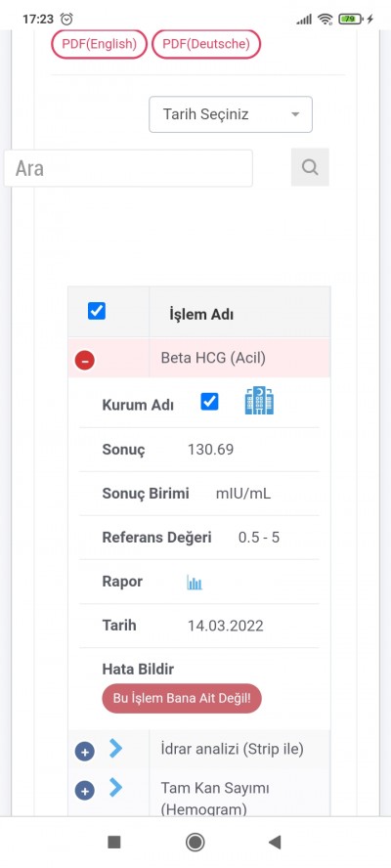Click the magnifier search icon button
This screenshot has height=868, width=391.
click(x=310, y=167)
